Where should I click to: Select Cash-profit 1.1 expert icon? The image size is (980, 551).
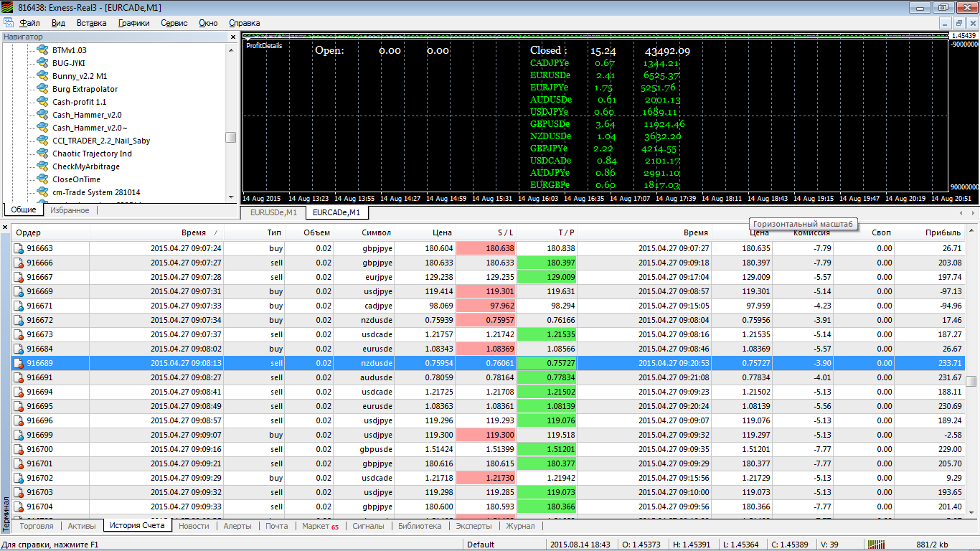click(42, 102)
